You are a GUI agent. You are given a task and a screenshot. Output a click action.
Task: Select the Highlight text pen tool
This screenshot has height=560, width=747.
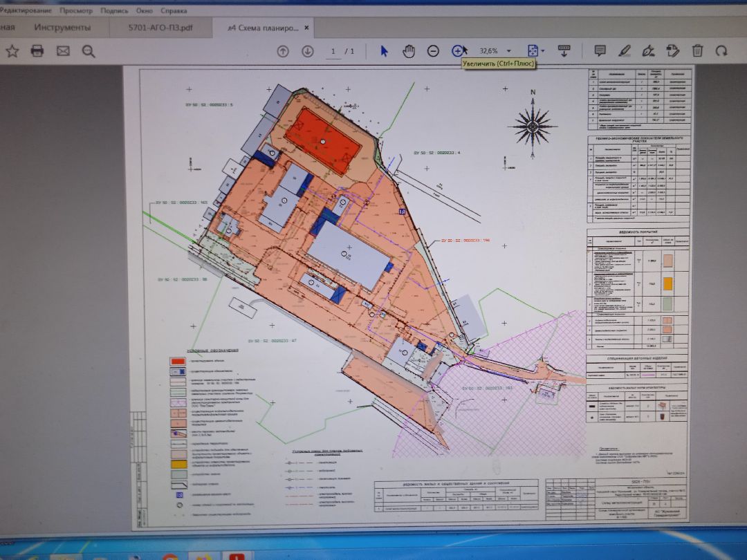tap(625, 50)
